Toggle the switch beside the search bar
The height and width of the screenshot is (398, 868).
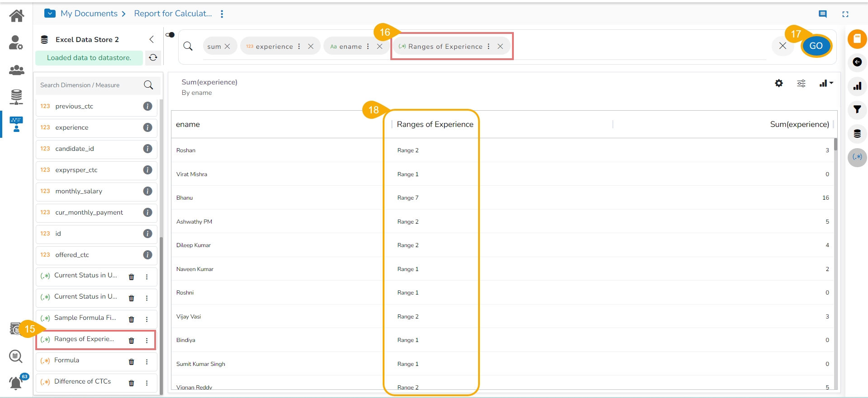[171, 35]
